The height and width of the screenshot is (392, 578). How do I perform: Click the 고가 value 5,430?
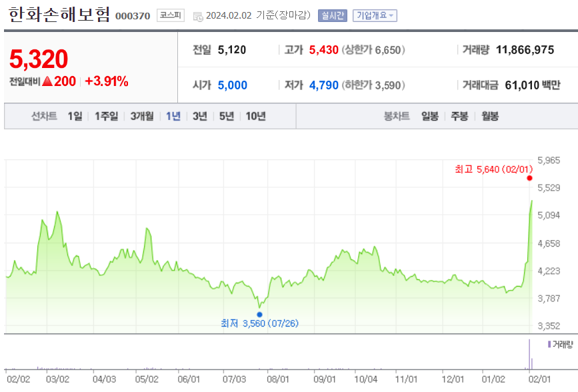tap(323, 50)
